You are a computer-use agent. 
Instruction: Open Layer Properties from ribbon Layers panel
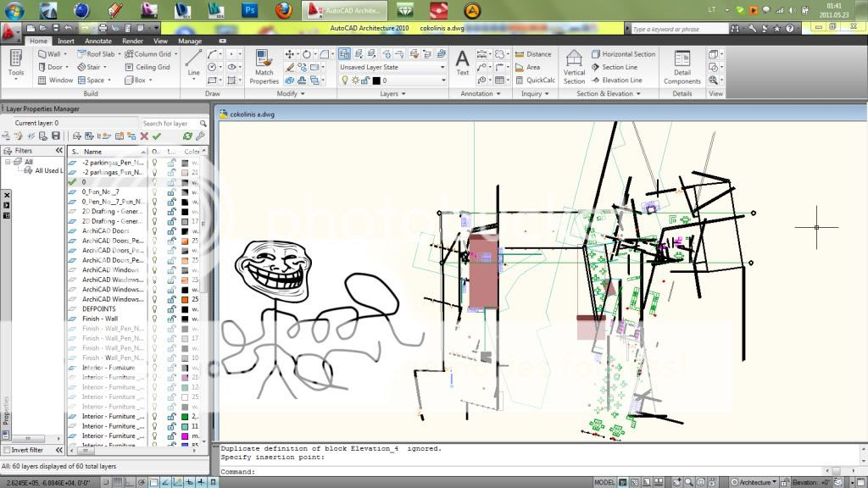click(344, 53)
